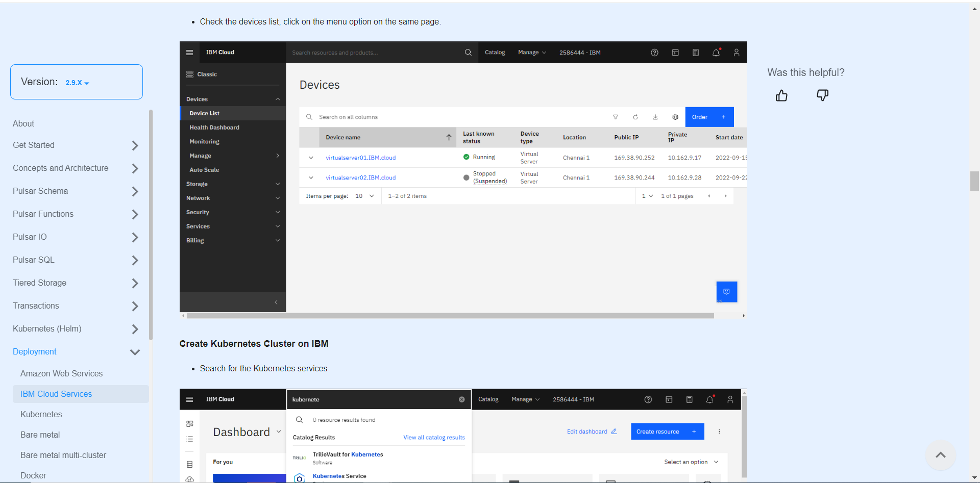Image resolution: width=980 pixels, height=483 pixels.
Task: Expand the Pulsar Functions section
Action: (x=135, y=214)
